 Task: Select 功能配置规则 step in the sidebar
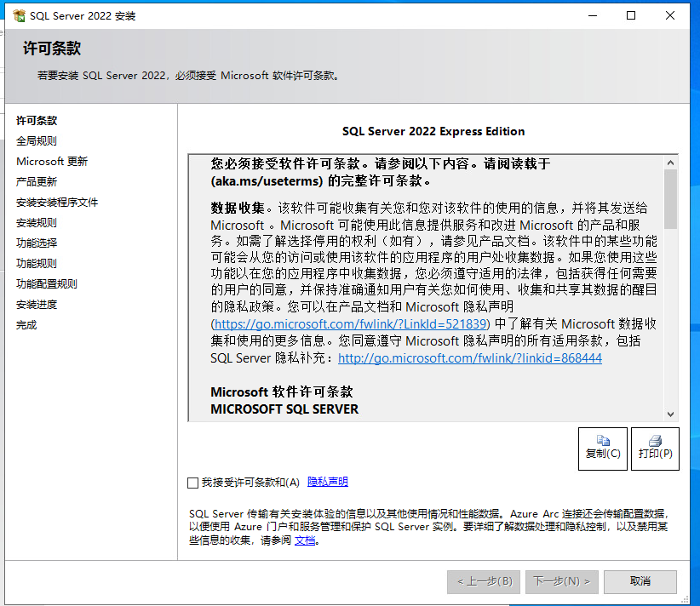click(47, 284)
